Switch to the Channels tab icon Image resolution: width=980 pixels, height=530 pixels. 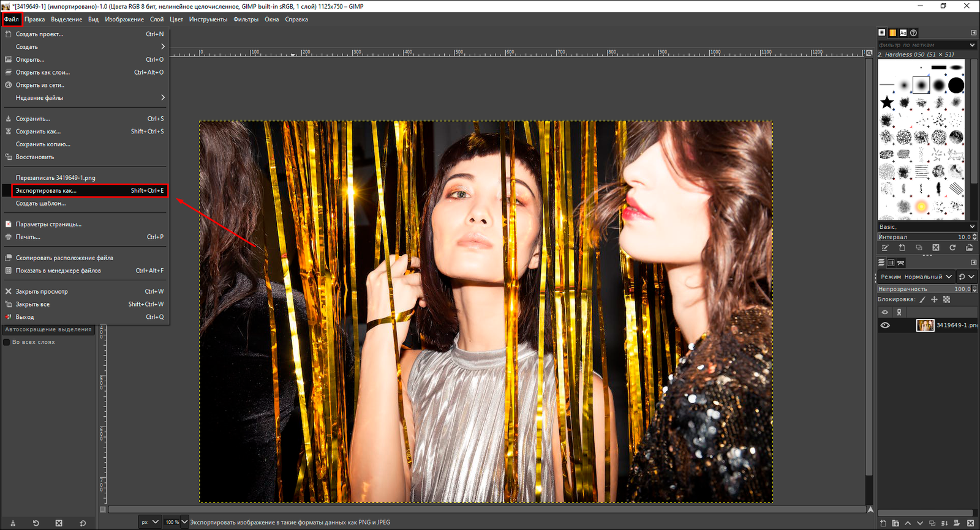point(891,263)
